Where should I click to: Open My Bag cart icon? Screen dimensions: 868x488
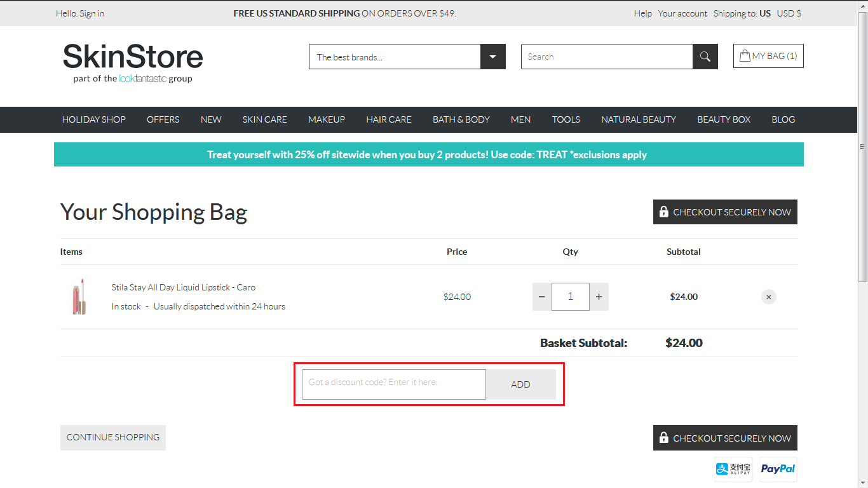coord(768,56)
